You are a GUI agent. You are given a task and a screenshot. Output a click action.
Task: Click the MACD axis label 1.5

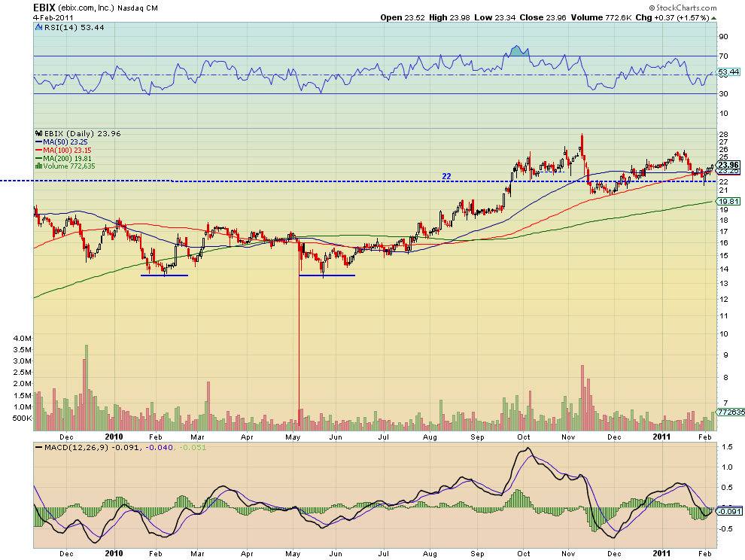(x=726, y=447)
